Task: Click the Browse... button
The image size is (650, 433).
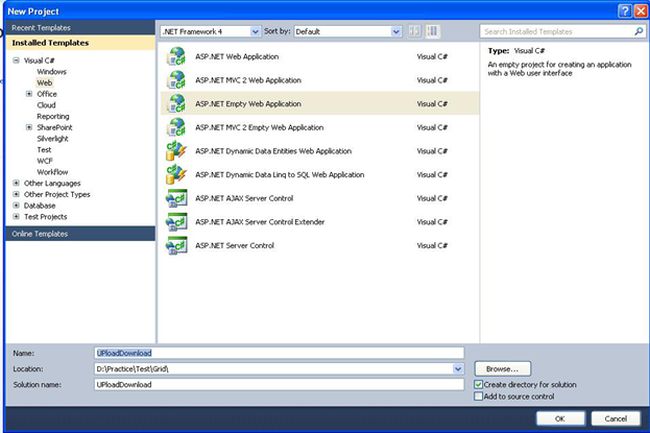Action: (x=502, y=369)
